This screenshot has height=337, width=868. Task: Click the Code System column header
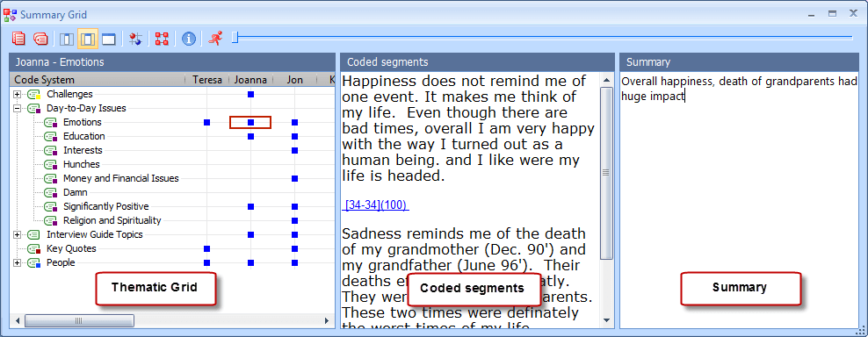pos(98,80)
